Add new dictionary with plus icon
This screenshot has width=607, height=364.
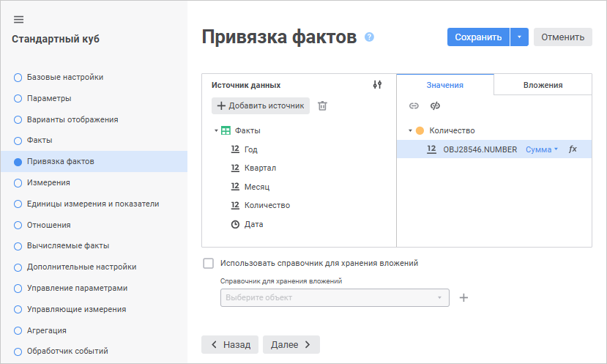(463, 298)
